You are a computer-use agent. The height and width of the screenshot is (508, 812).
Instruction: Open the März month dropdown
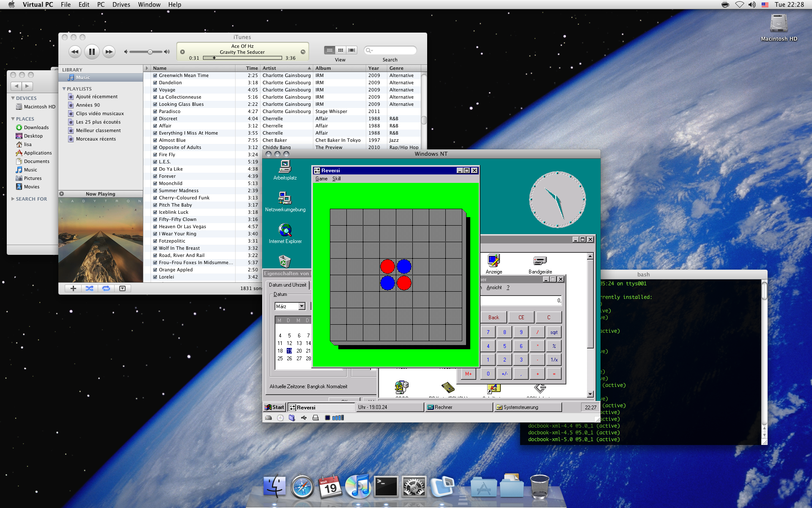[302, 306]
